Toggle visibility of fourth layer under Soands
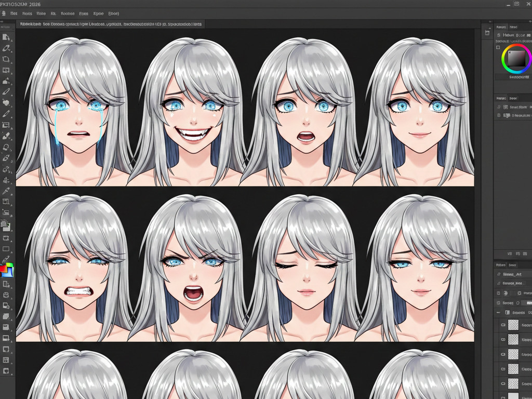 point(503,369)
